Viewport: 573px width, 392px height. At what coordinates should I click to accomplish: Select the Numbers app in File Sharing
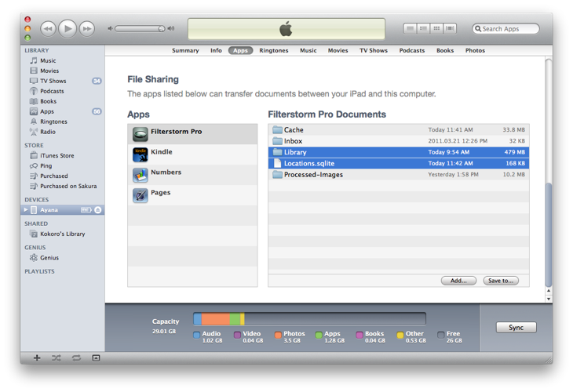166,172
